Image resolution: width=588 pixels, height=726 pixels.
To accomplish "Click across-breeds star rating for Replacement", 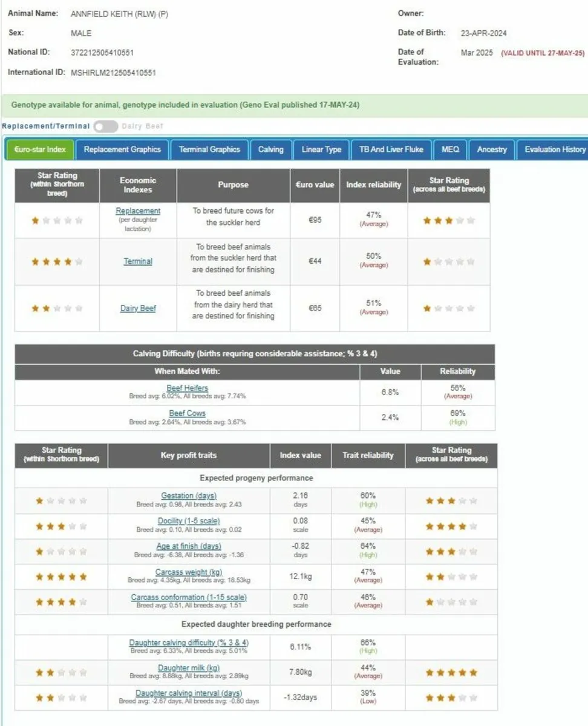I will (449, 221).
